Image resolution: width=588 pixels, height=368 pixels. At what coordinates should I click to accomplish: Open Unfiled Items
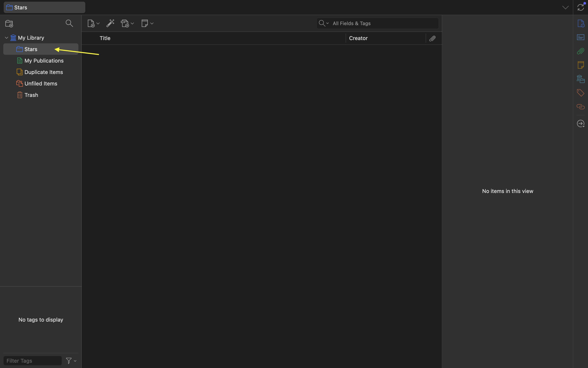point(41,83)
